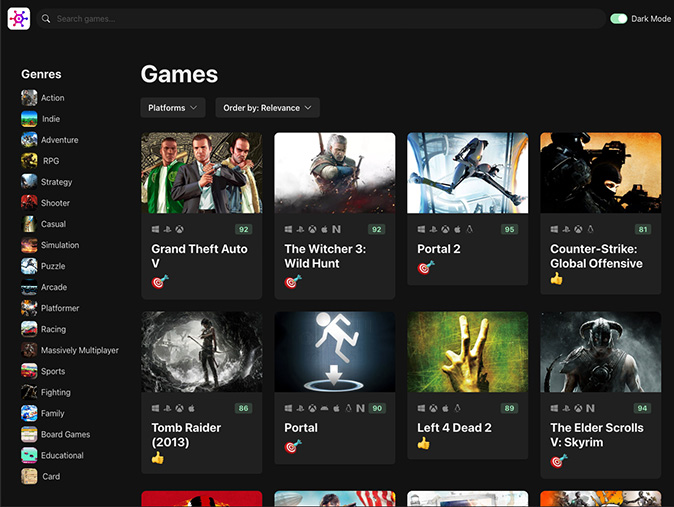The width and height of the screenshot is (674, 507).
Task: Select the Board Games genre icon
Action: pyautogui.click(x=29, y=435)
